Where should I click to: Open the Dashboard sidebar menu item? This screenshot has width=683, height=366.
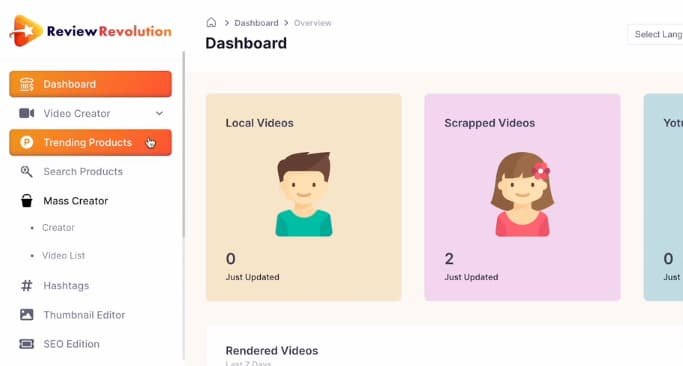[91, 84]
